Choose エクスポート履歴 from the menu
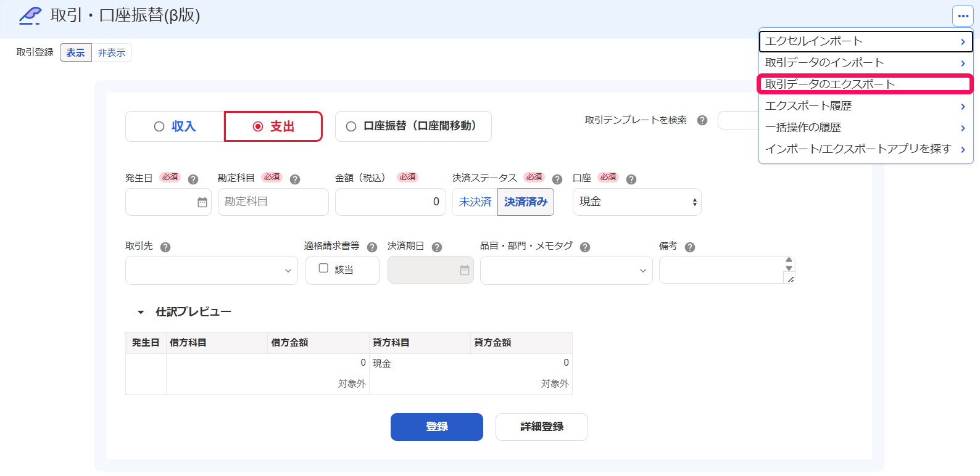 (x=866, y=106)
